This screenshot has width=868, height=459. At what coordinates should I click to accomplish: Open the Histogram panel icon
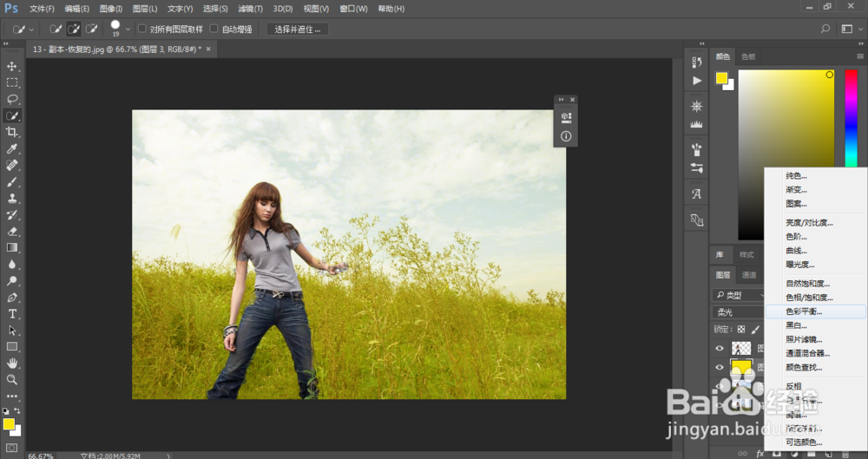click(x=696, y=125)
